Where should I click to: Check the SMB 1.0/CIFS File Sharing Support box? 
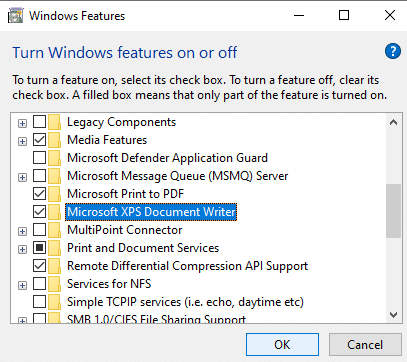tap(39, 318)
